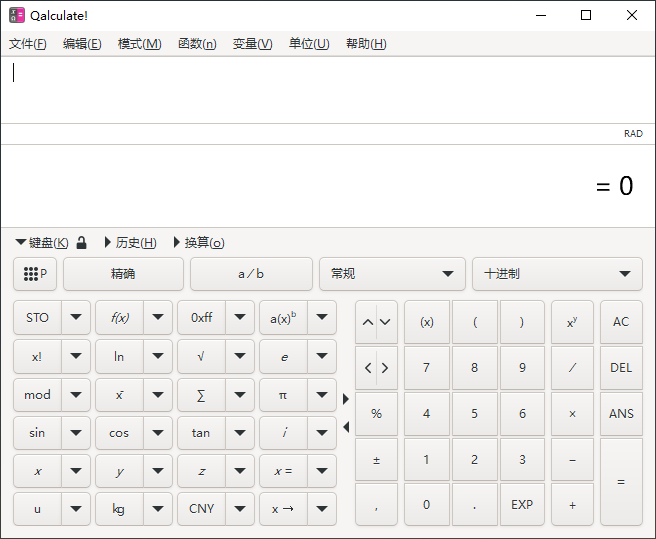Toggle the 精确 exact mode button

coord(123,274)
